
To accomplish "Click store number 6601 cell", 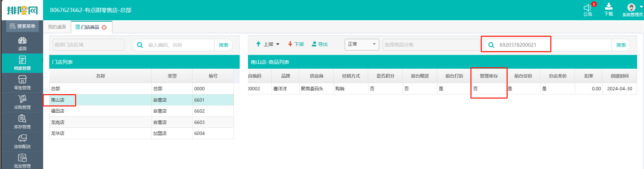I will [213, 100].
